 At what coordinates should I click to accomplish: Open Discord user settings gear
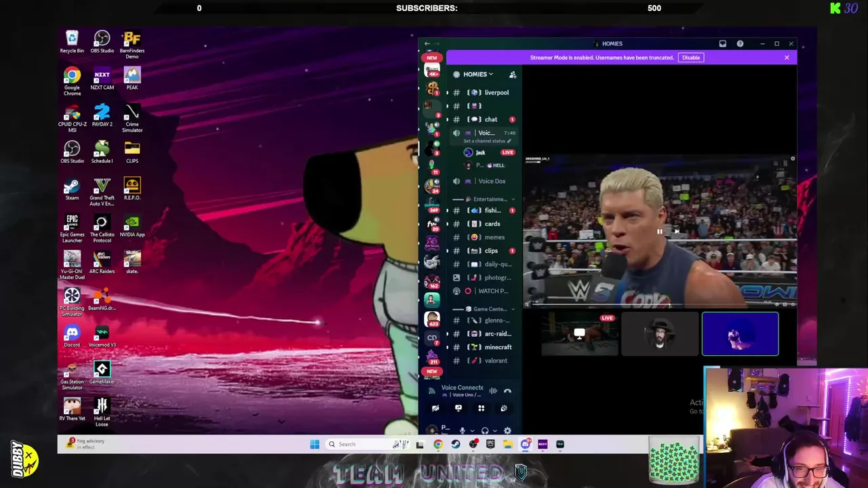(507, 430)
